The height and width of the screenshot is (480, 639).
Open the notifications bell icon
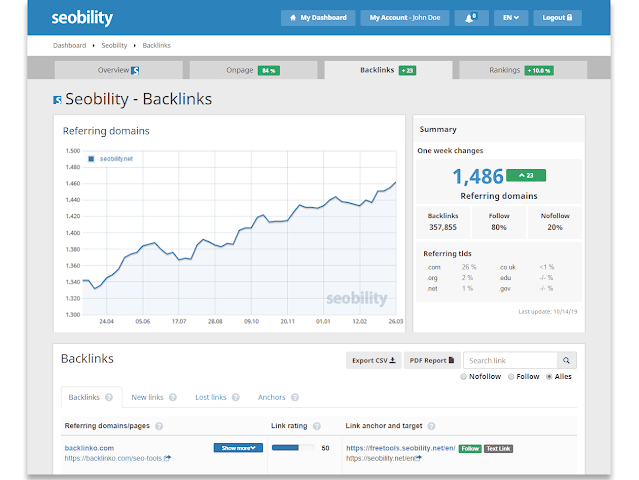click(x=471, y=18)
